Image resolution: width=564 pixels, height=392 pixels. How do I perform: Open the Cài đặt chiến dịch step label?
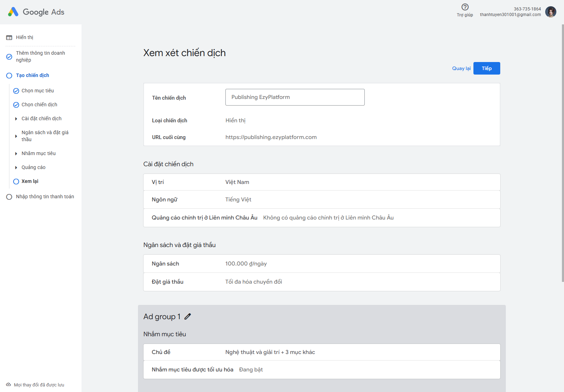click(41, 118)
